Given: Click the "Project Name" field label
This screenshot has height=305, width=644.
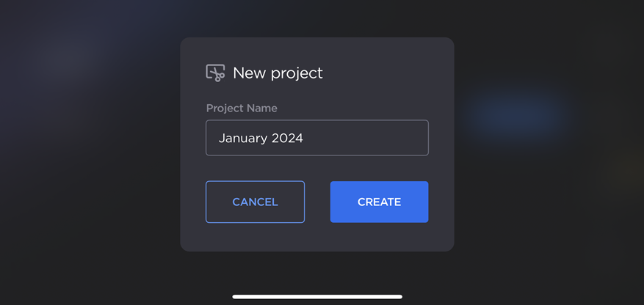Looking at the screenshot, I should (242, 108).
